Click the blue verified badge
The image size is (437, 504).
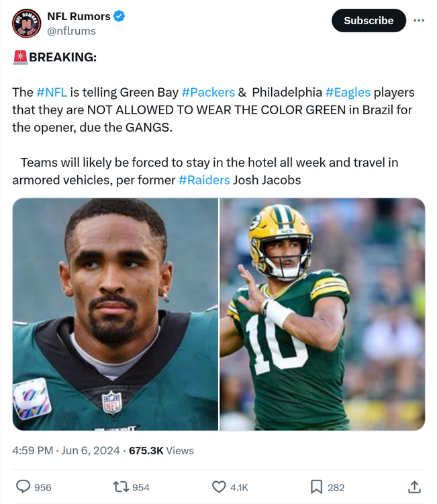(x=119, y=16)
